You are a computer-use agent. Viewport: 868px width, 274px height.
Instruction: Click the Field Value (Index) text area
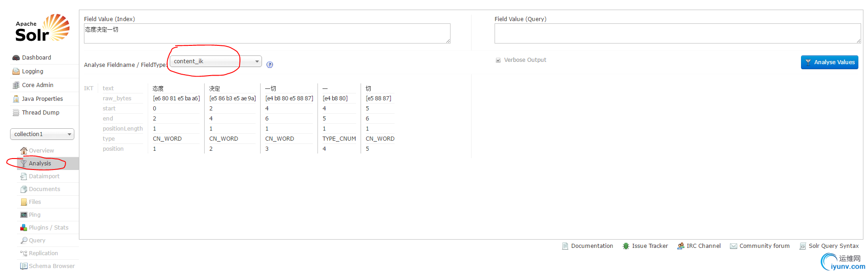pyautogui.click(x=267, y=33)
